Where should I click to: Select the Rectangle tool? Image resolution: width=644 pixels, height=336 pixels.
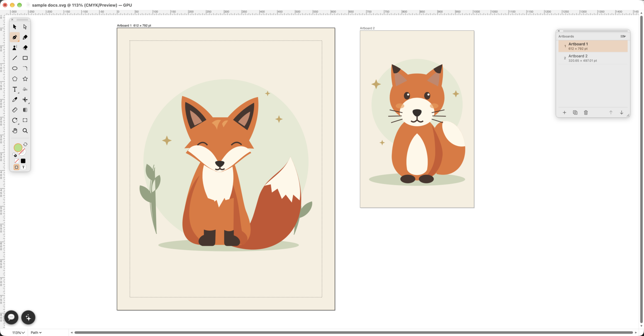[x=25, y=58]
